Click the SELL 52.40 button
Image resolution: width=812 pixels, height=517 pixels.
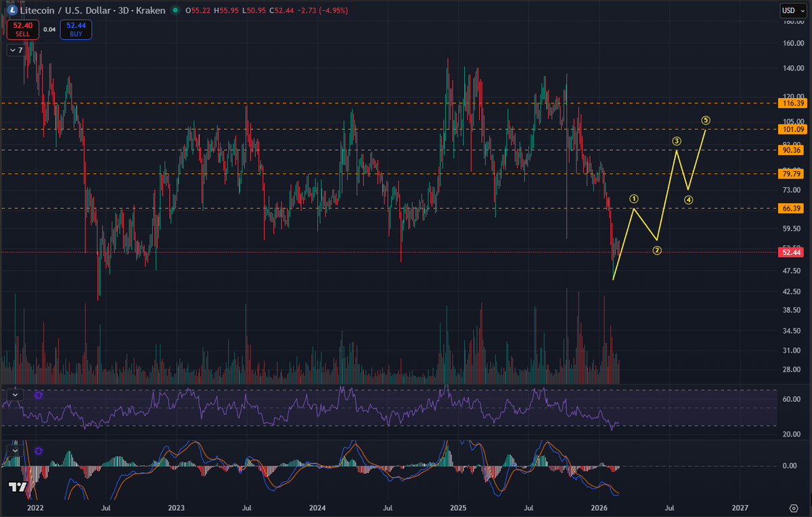(x=22, y=30)
